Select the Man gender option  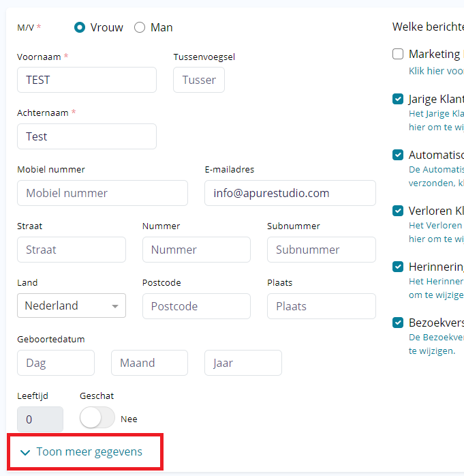[x=140, y=28]
